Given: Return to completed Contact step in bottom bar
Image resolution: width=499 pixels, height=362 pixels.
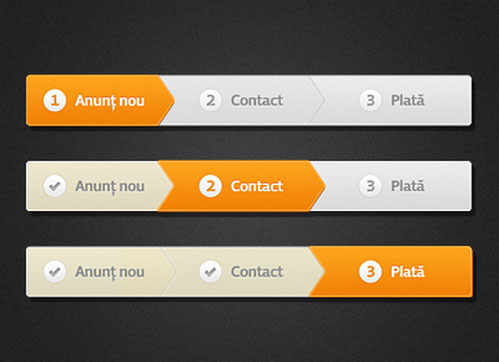Looking at the screenshot, I should [242, 272].
